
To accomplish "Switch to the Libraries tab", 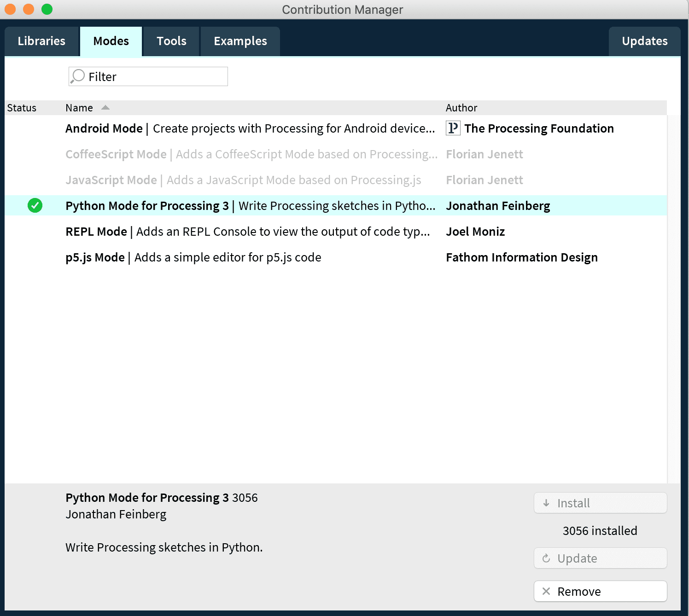I will pyautogui.click(x=41, y=41).
